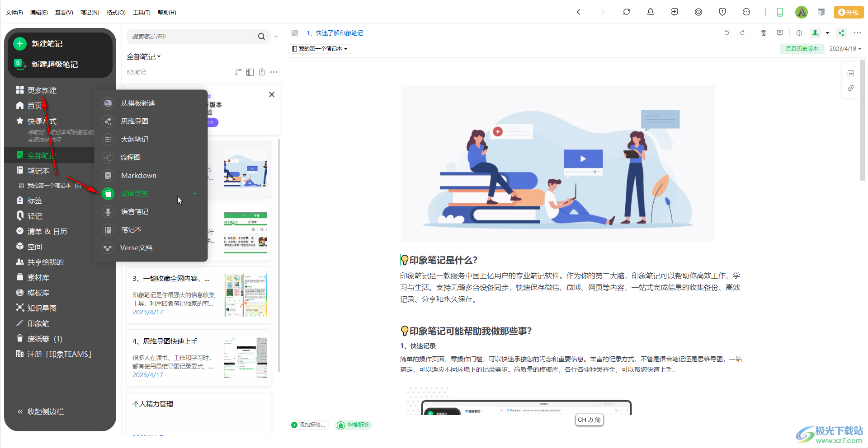
Task: Click the print icon in note toolbar
Action: [763, 33]
